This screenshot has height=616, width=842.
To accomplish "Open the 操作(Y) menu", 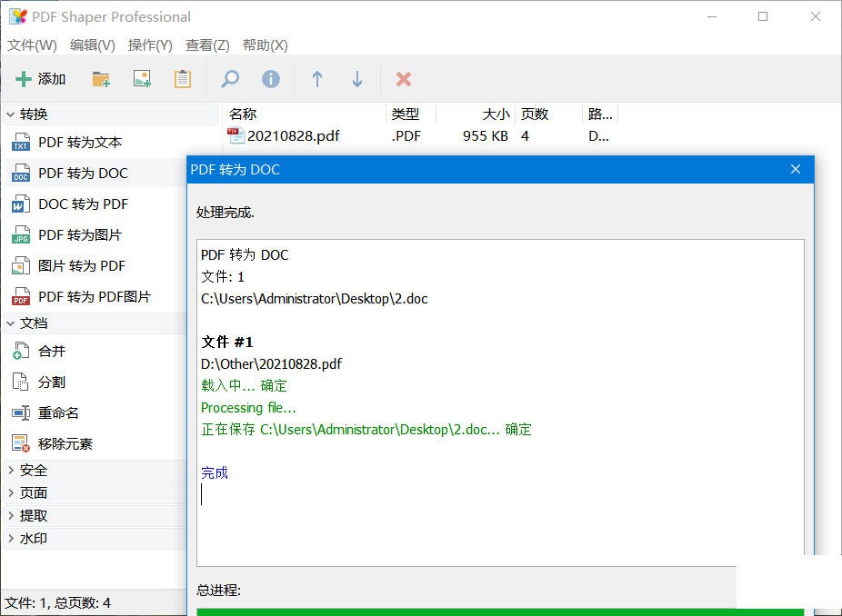I will 150,45.
